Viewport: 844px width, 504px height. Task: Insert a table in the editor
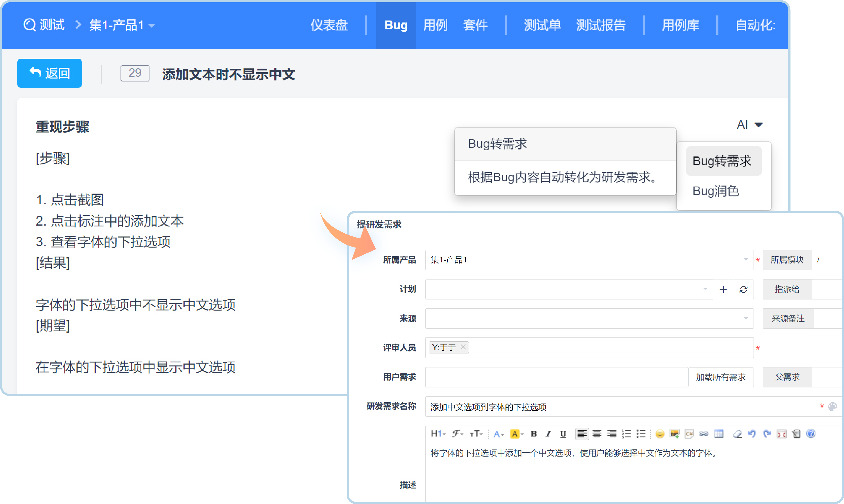719,434
